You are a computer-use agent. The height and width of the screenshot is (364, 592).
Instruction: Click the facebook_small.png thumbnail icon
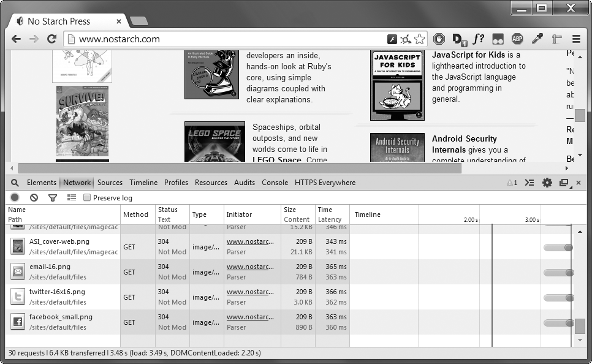(17, 322)
